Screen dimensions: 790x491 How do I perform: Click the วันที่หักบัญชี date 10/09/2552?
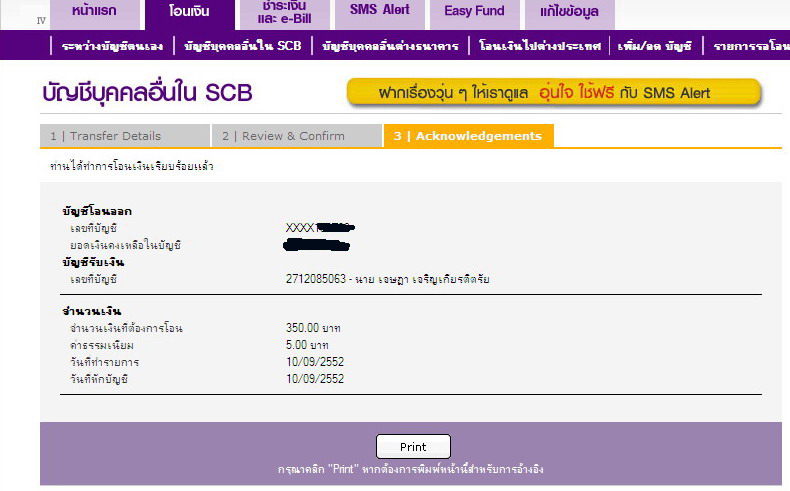coord(315,379)
